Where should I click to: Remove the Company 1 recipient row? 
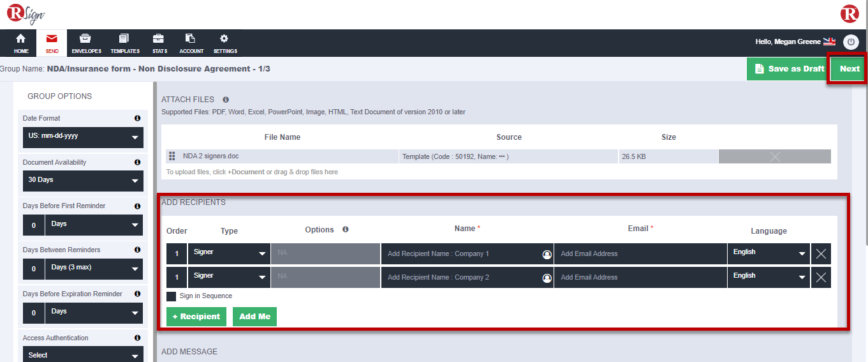pos(821,254)
